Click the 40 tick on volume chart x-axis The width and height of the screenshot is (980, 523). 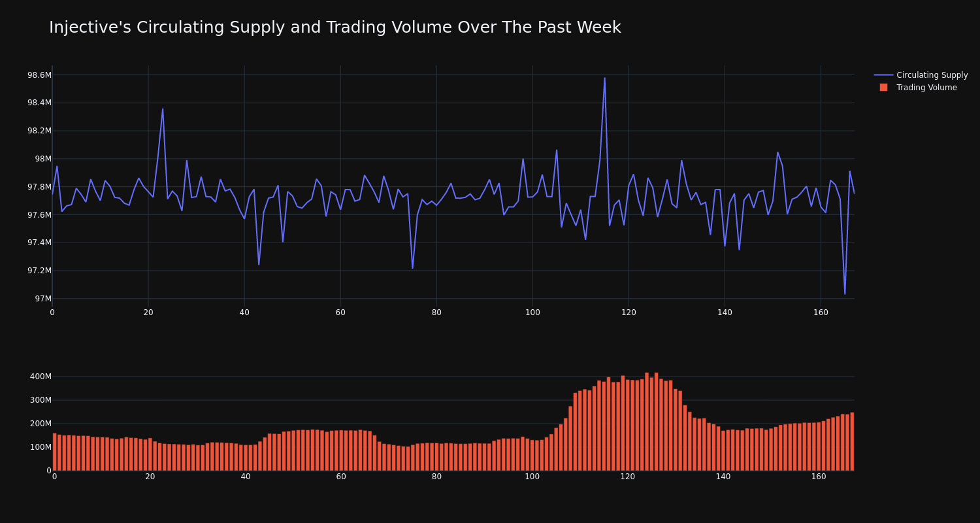tap(246, 477)
